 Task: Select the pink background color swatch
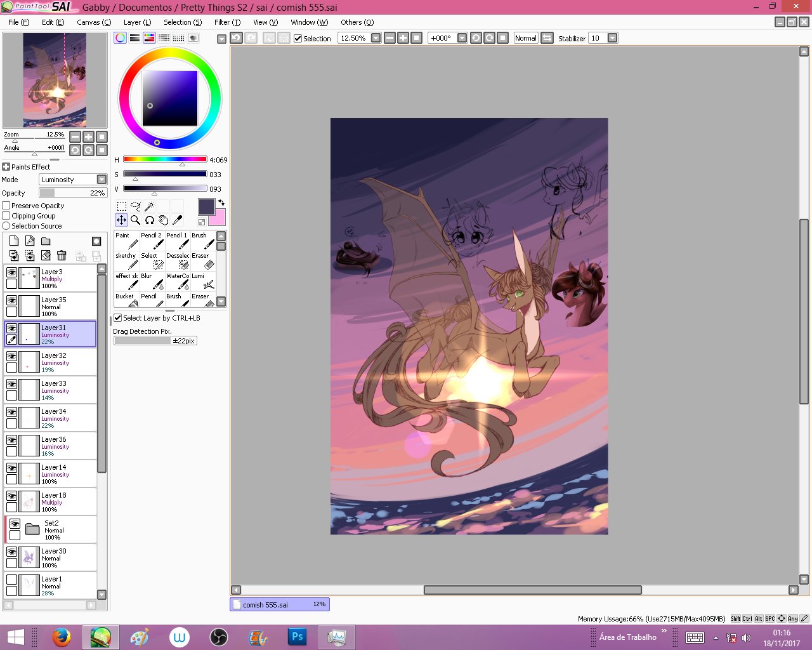click(x=218, y=218)
